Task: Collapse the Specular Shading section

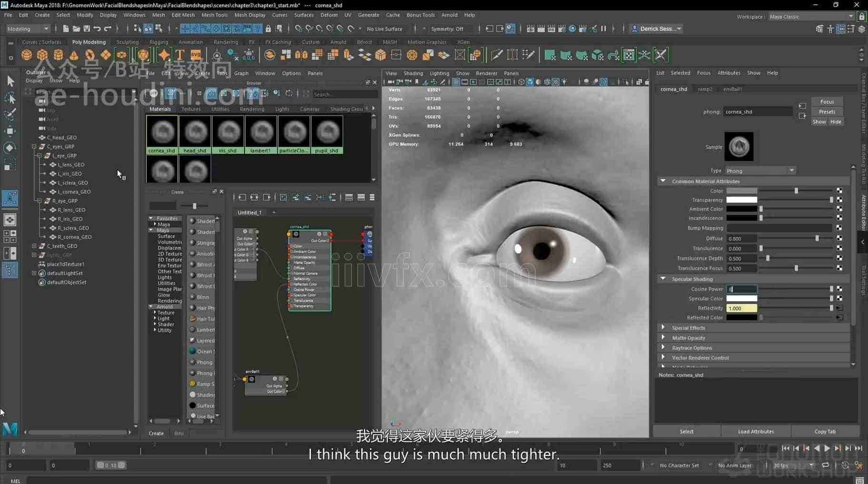Action: click(x=663, y=278)
